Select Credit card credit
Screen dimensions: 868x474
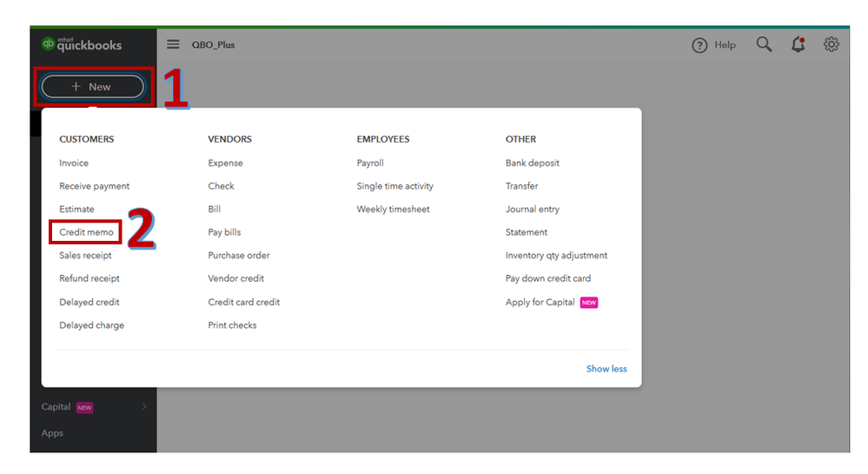243,302
